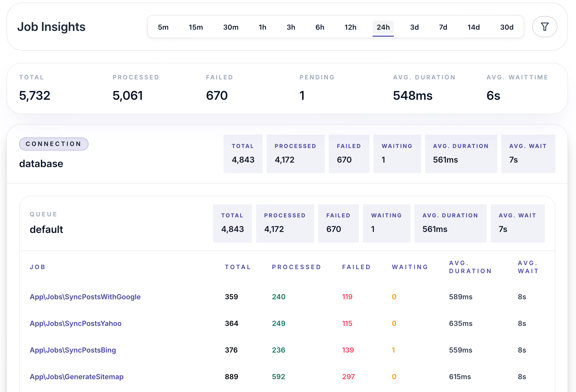Screen dimensions: 576x392
Task: Click the Job Insights page title
Action: click(x=51, y=27)
